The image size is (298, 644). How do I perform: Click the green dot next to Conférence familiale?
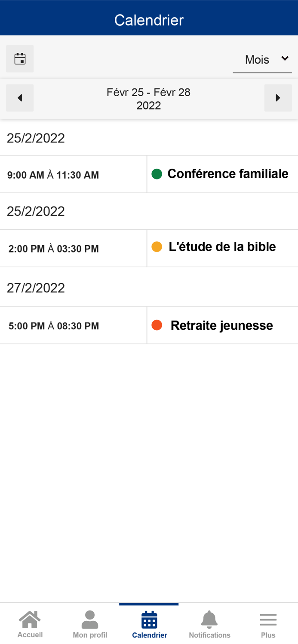tap(156, 174)
